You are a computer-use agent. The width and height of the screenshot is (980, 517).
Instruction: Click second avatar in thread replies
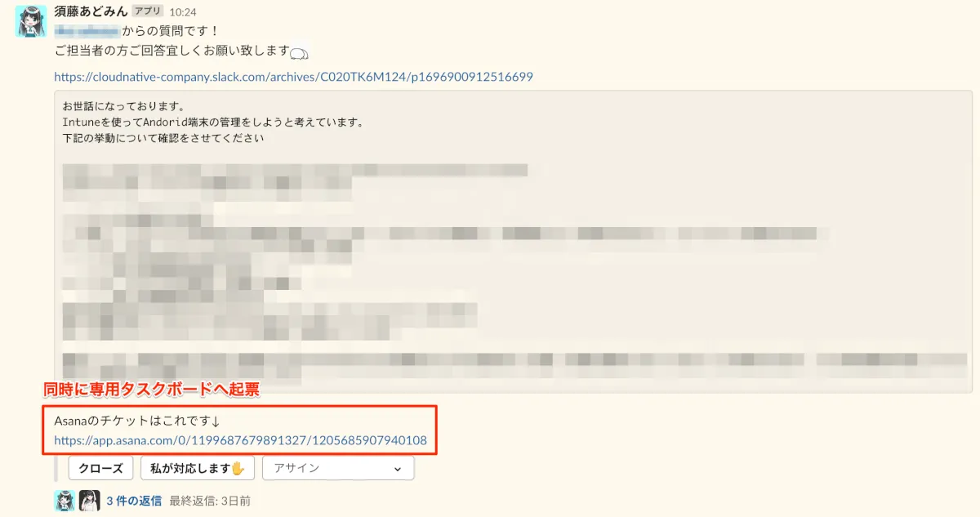click(x=89, y=501)
